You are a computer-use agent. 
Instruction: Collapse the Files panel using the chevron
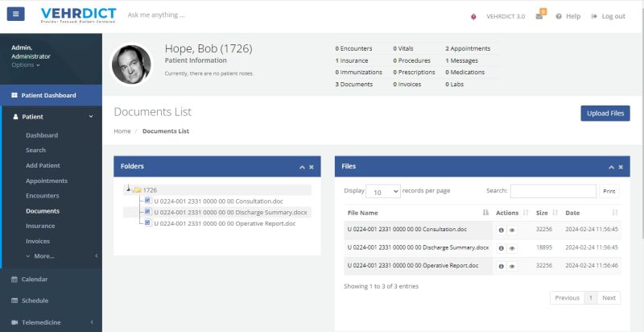point(610,167)
